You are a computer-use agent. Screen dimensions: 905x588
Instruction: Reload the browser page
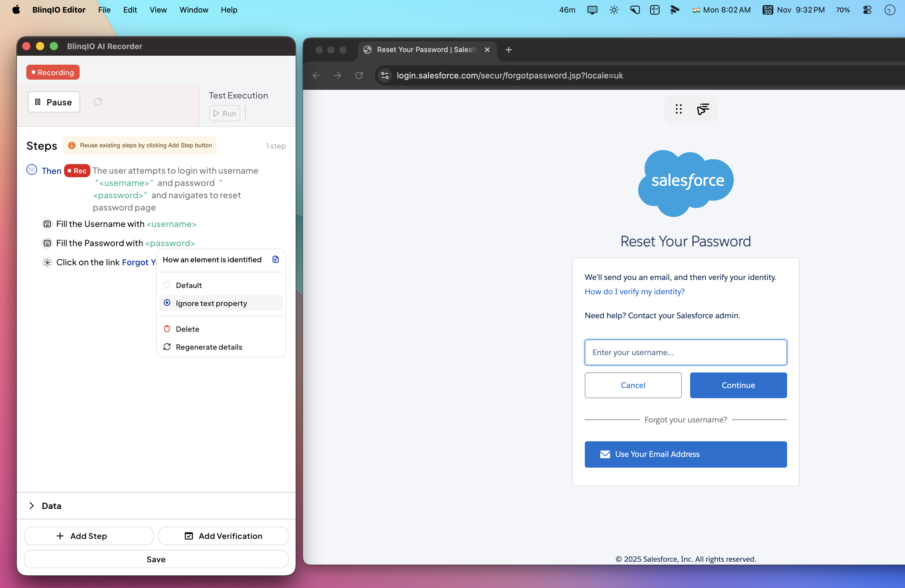pyautogui.click(x=359, y=75)
